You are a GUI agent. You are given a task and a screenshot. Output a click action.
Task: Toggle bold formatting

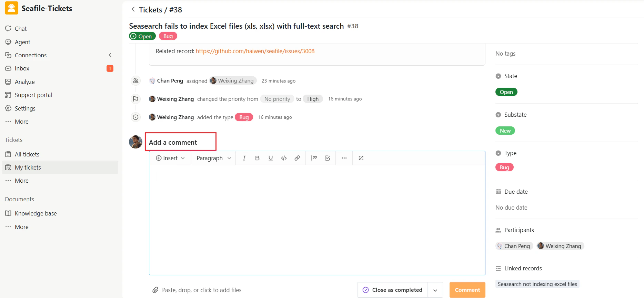257,158
